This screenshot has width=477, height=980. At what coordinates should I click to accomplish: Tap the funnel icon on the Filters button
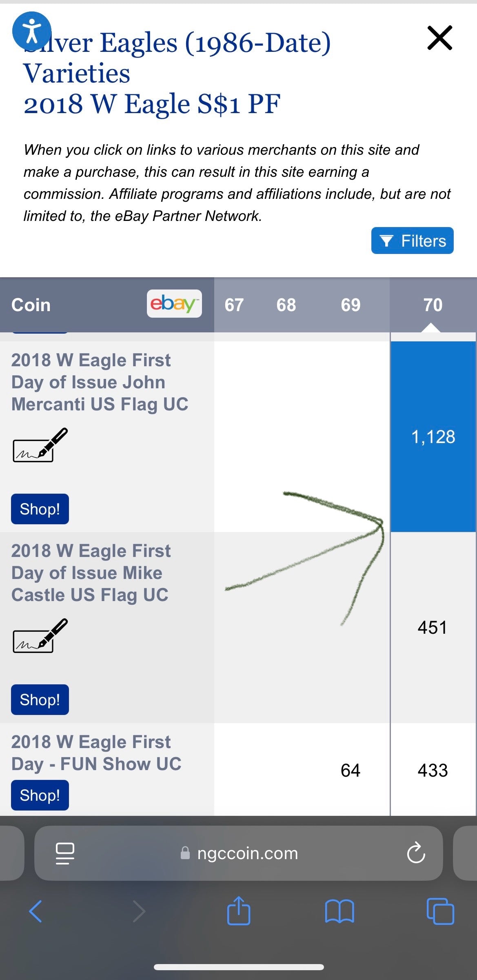pyautogui.click(x=388, y=241)
